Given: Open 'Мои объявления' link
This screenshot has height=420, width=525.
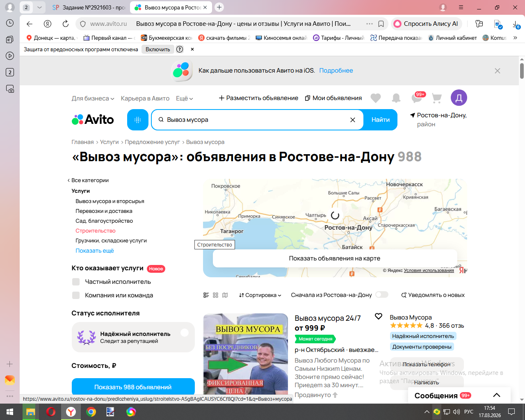Looking at the screenshot, I should [333, 98].
